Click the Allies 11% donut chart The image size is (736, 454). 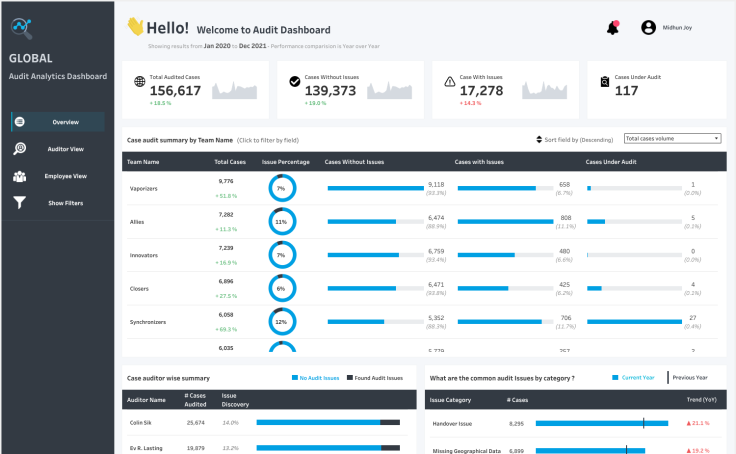tap(281, 222)
